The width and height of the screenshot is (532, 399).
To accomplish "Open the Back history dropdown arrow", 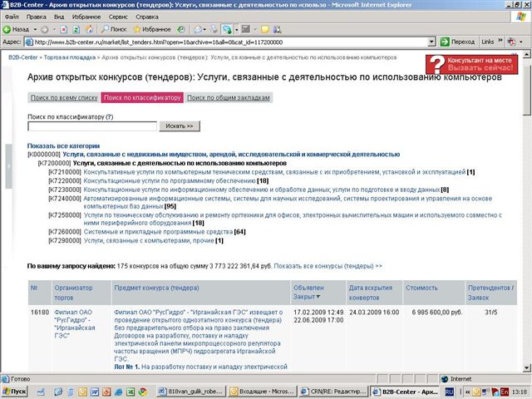I will (x=35, y=30).
